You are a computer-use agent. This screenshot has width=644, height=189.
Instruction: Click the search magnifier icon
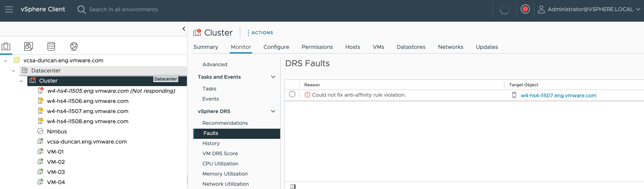click(81, 10)
